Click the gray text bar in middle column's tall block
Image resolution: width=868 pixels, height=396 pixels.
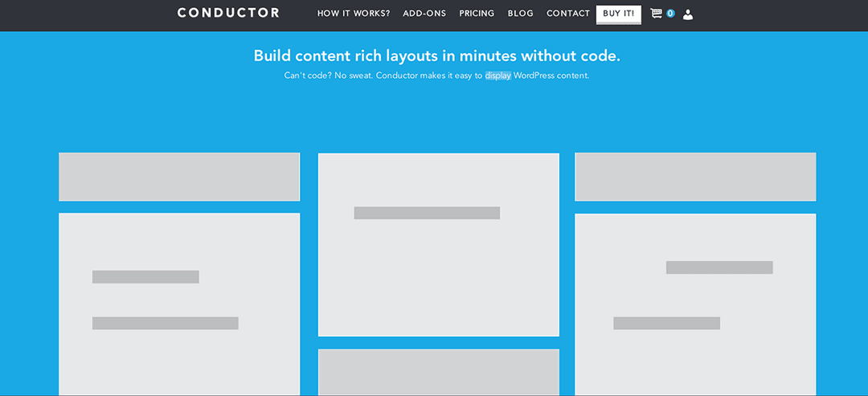pos(427,213)
